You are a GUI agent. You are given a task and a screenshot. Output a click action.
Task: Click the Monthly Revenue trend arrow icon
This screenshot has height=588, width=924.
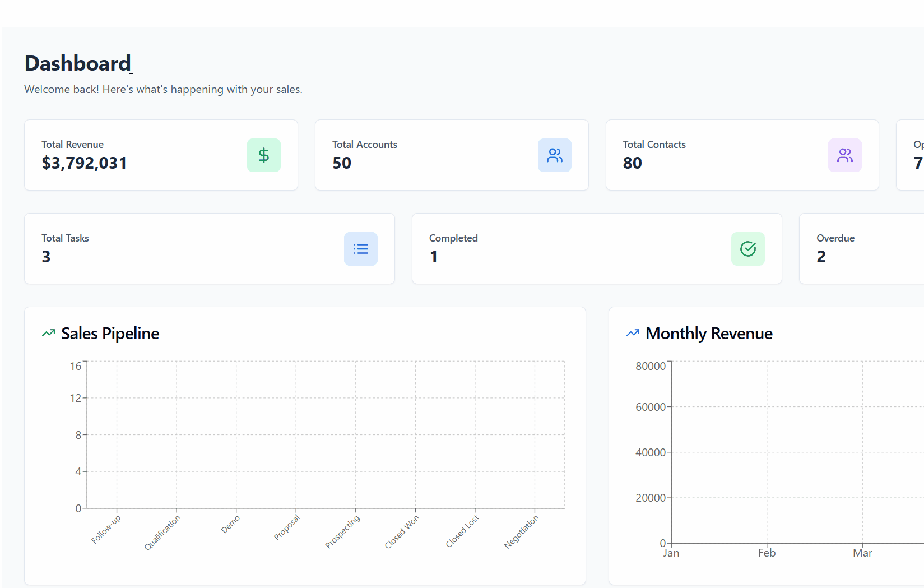(633, 333)
